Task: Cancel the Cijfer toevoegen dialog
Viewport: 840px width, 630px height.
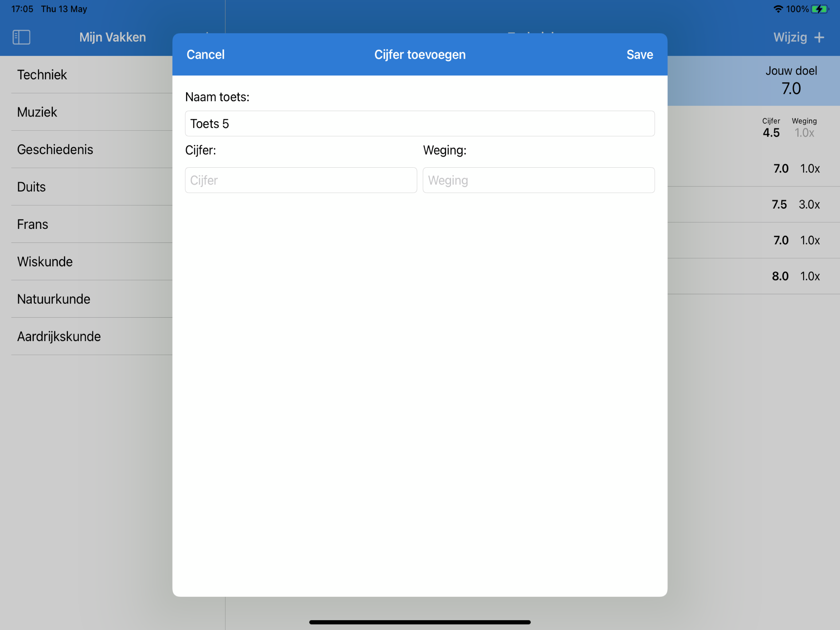Action: [205, 55]
